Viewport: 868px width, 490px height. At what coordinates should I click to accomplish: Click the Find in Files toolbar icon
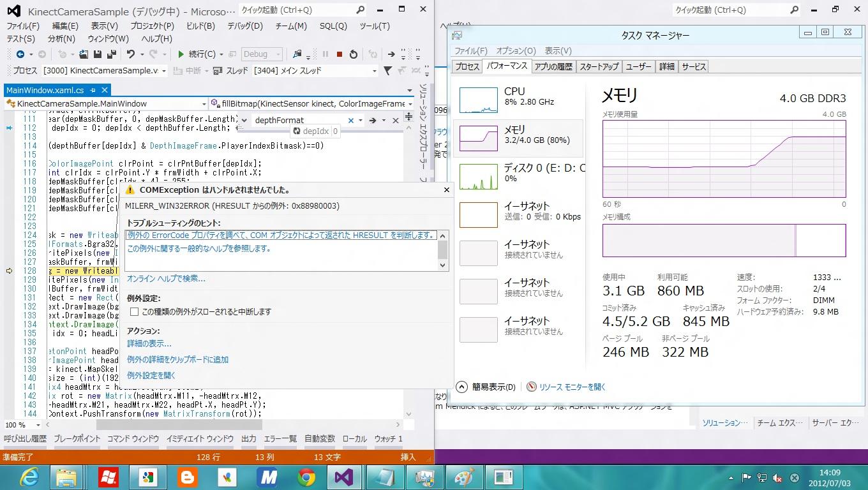297,54
